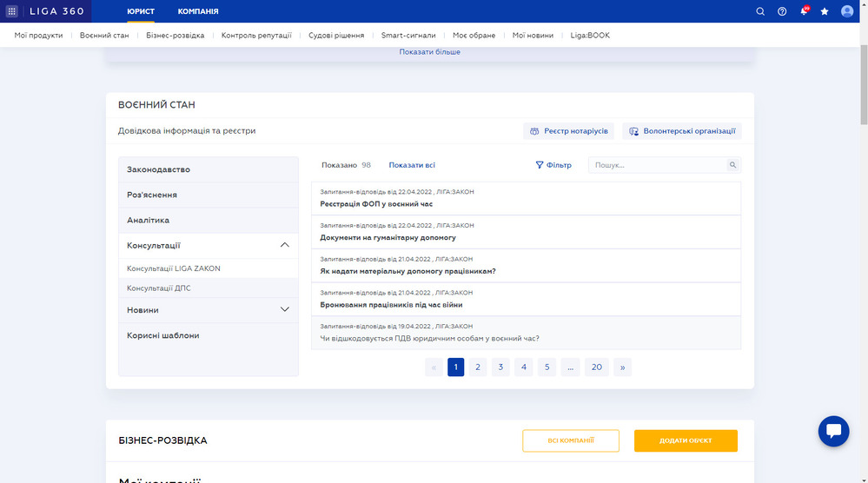The height and width of the screenshot is (483, 868).
Task: Open the search magnifier in top bar
Action: (760, 11)
